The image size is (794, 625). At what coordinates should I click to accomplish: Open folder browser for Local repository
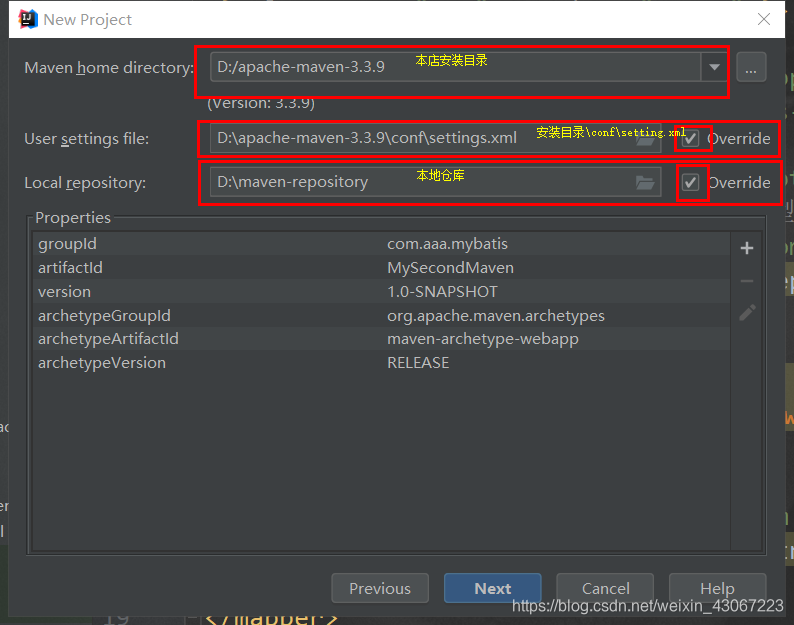tap(645, 183)
